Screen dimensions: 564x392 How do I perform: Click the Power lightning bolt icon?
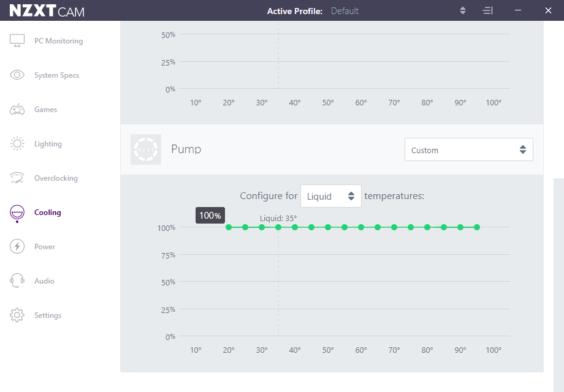(x=17, y=247)
